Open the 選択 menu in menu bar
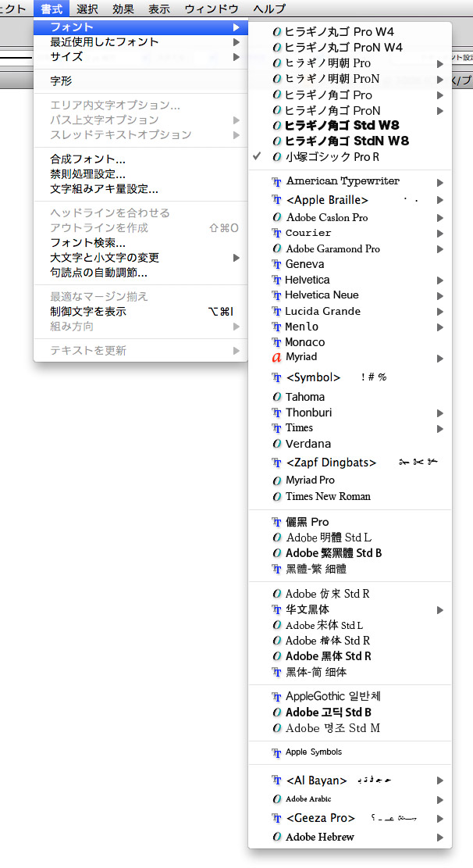 [x=87, y=9]
